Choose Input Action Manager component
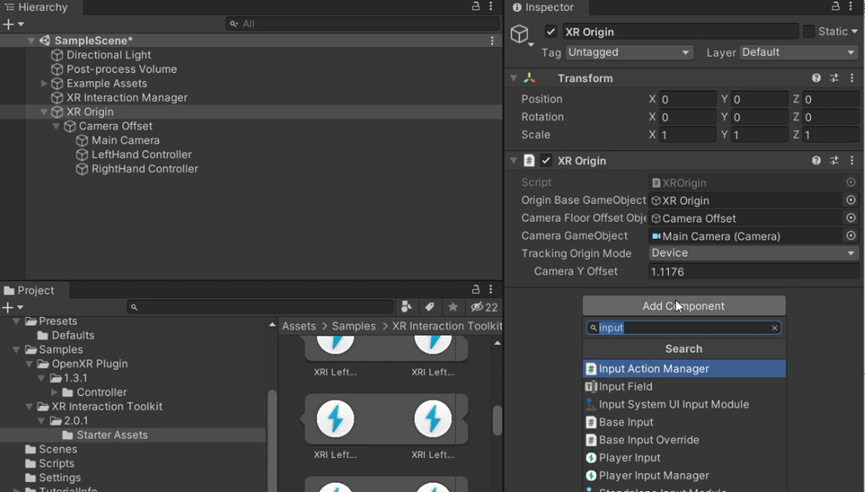 [x=684, y=368]
